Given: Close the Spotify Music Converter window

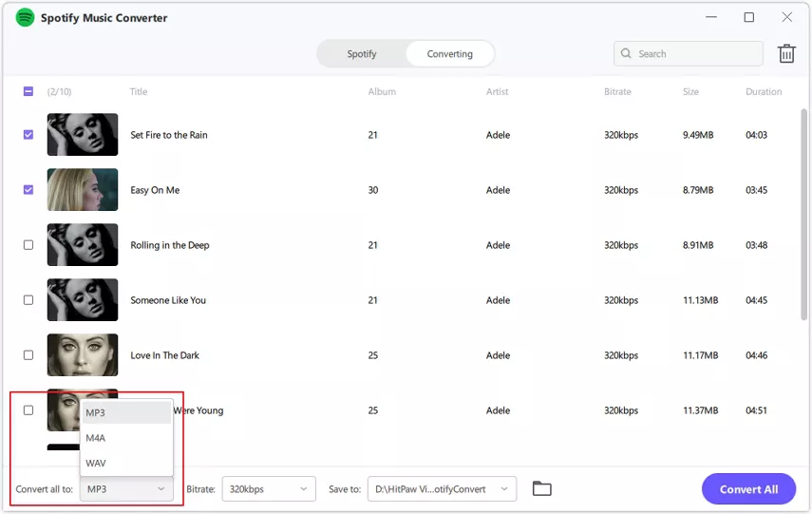Looking at the screenshot, I should [786, 17].
